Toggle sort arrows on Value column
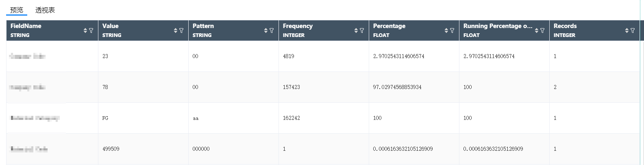 (x=176, y=30)
